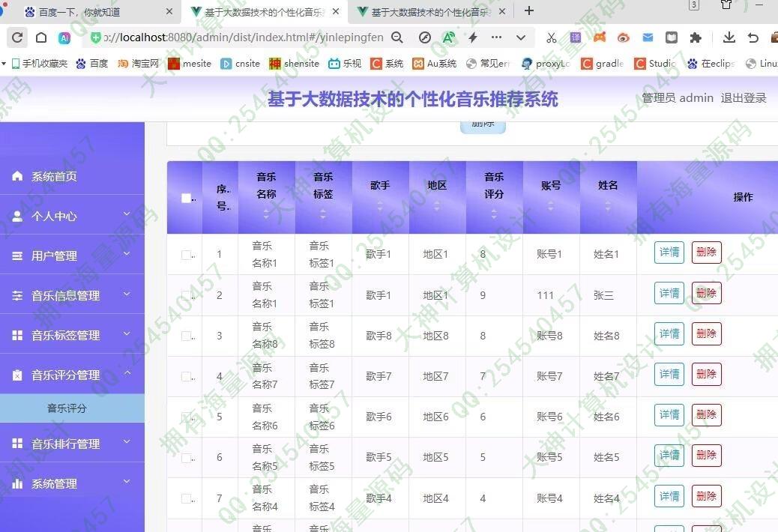Expand the 用户管理 menu chevron
Image resolution: width=778 pixels, height=532 pixels.
127,254
